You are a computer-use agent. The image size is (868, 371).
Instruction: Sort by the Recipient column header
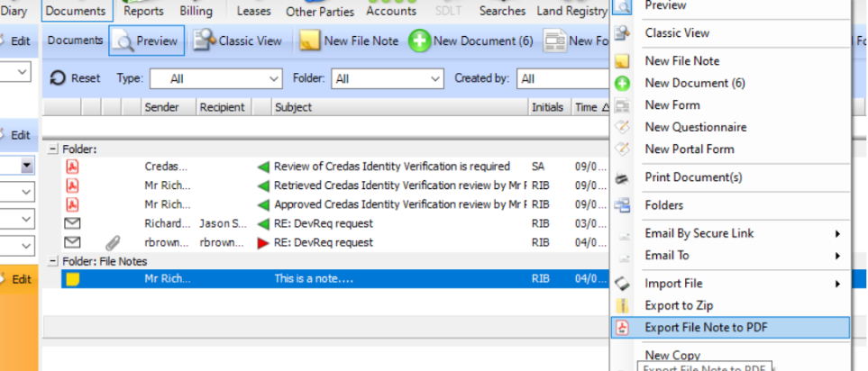click(224, 107)
